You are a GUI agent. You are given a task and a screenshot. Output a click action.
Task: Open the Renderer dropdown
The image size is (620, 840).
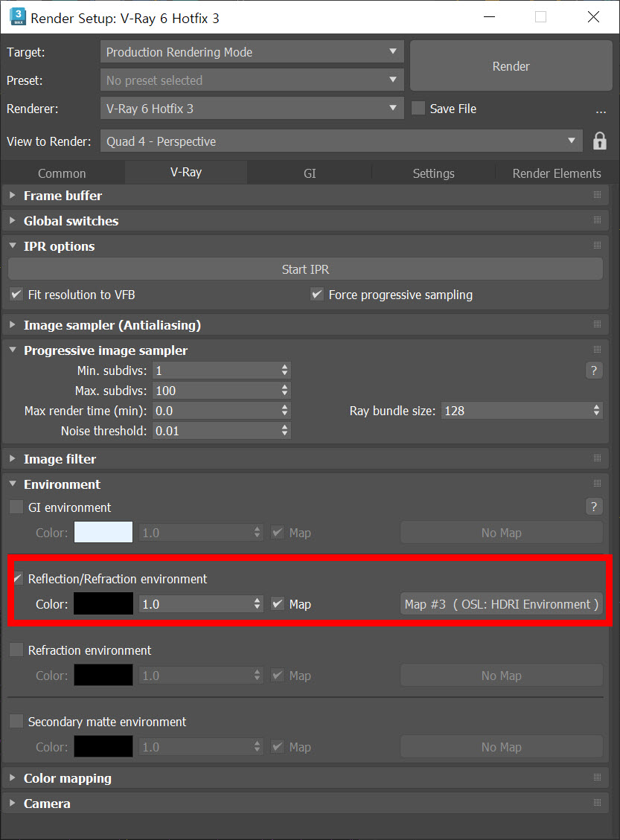pos(252,109)
